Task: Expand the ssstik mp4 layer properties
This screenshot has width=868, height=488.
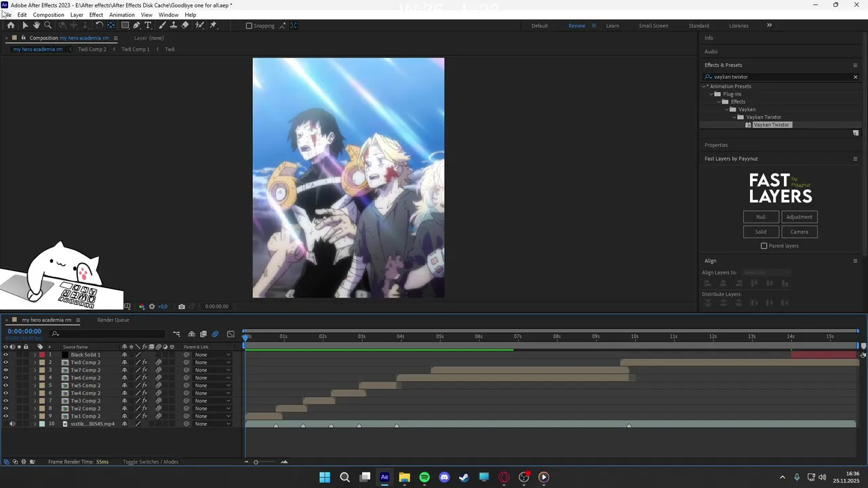Action: pos(35,424)
